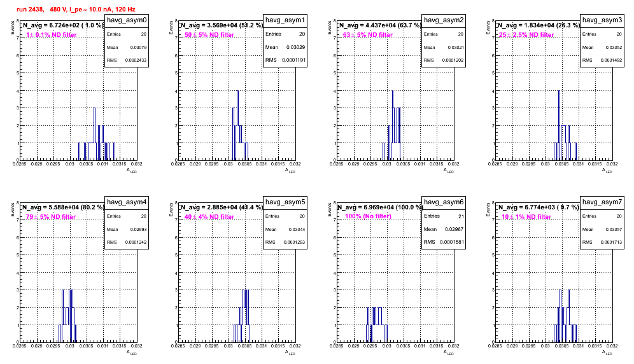Click the A_LED x-axis title under havg_asym0
The image size is (634, 364).
(132, 171)
